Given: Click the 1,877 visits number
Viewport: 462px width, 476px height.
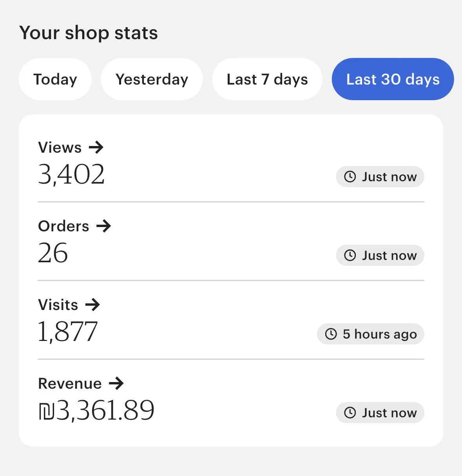Looking at the screenshot, I should (x=68, y=332).
